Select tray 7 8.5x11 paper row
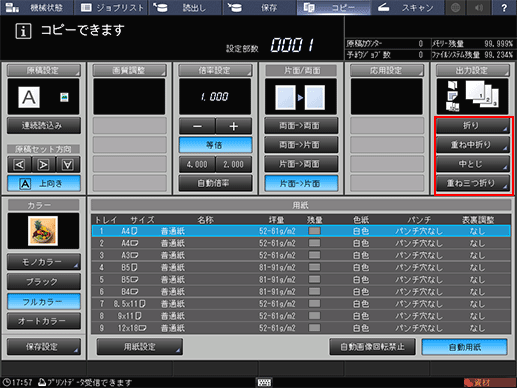Screen dimensions: 517x388 coord(301,304)
